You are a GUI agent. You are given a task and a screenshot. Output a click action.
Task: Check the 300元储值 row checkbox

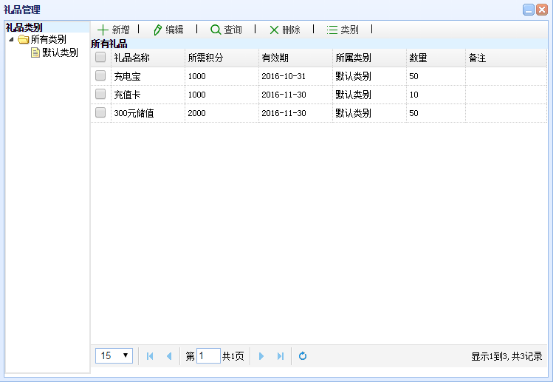(x=101, y=113)
